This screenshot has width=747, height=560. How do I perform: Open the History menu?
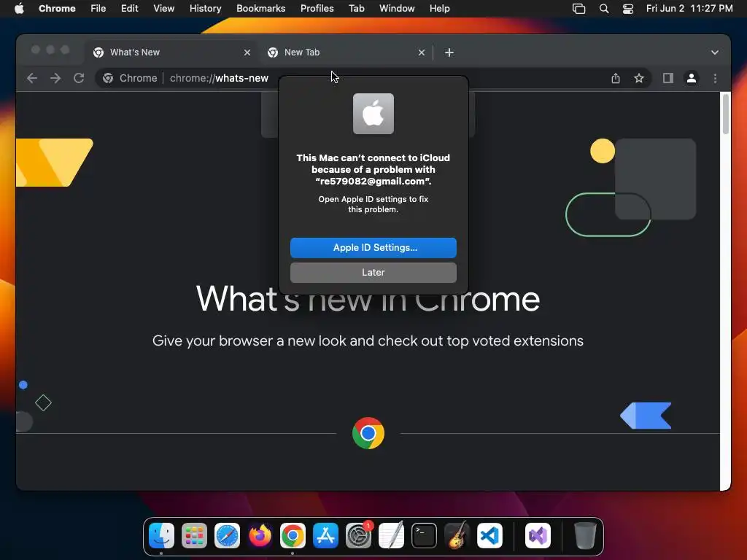(205, 9)
